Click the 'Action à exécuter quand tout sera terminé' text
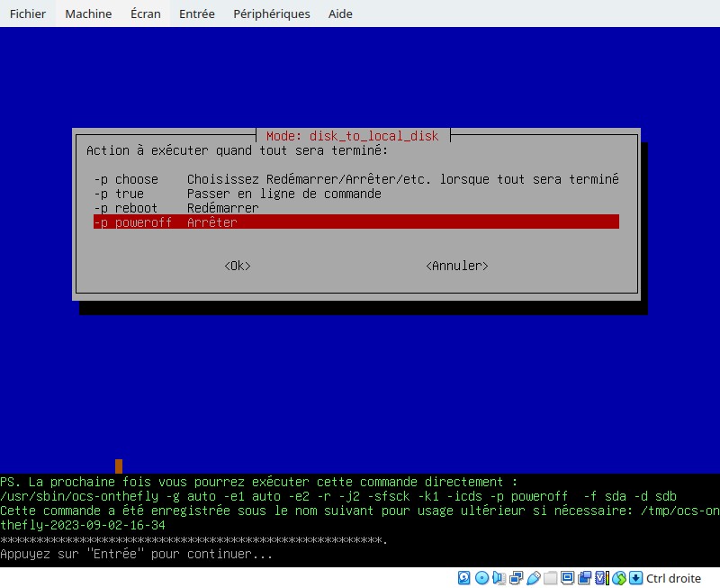The height and width of the screenshot is (588, 720). pyautogui.click(x=237, y=150)
